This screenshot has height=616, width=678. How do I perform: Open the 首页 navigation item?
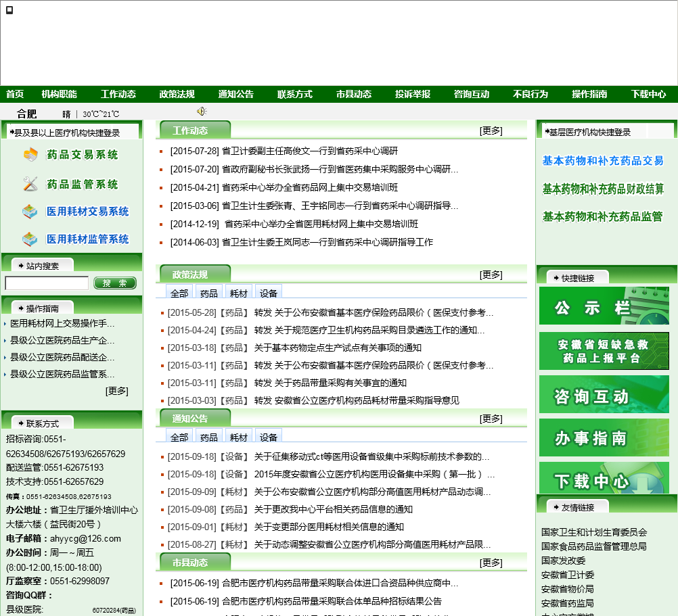pos(15,94)
